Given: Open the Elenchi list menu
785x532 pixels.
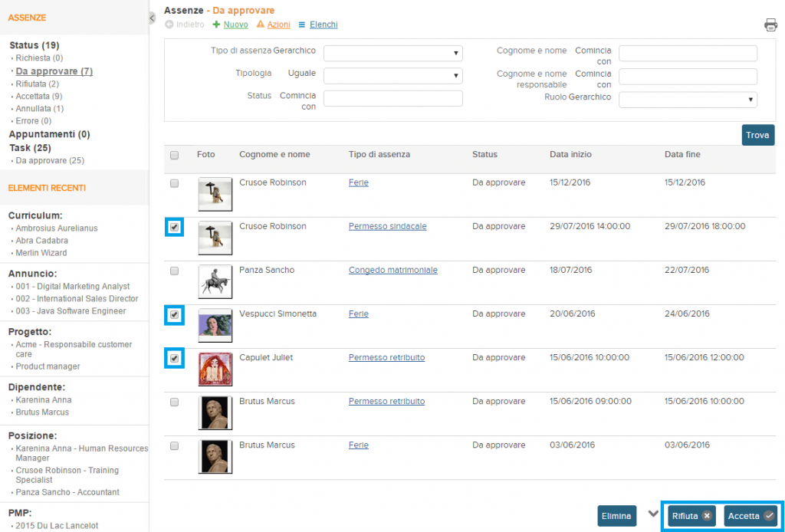Looking at the screenshot, I should (x=318, y=25).
